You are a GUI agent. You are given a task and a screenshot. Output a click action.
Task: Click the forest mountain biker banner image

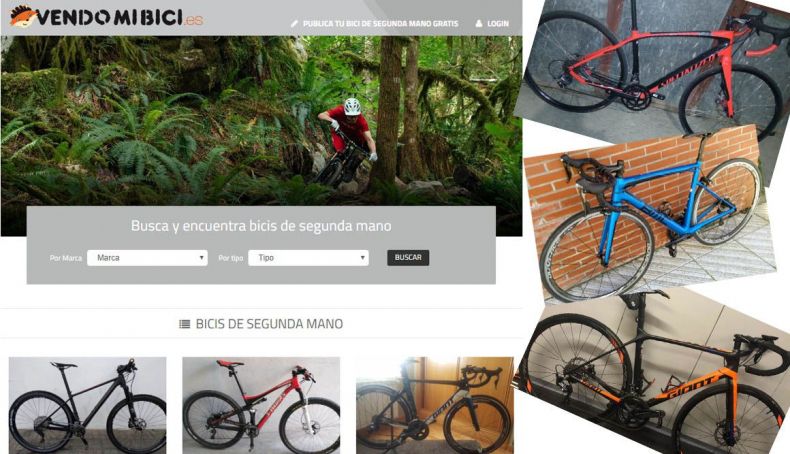(261, 121)
